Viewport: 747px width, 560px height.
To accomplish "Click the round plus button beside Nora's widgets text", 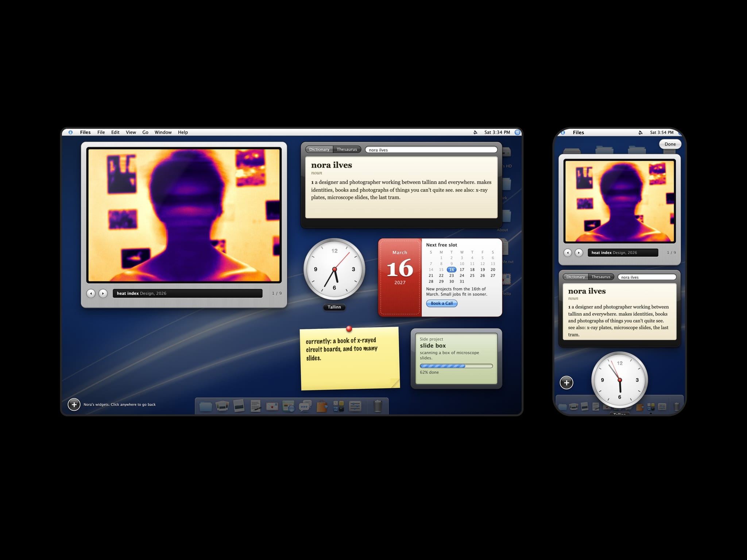I will pyautogui.click(x=74, y=404).
